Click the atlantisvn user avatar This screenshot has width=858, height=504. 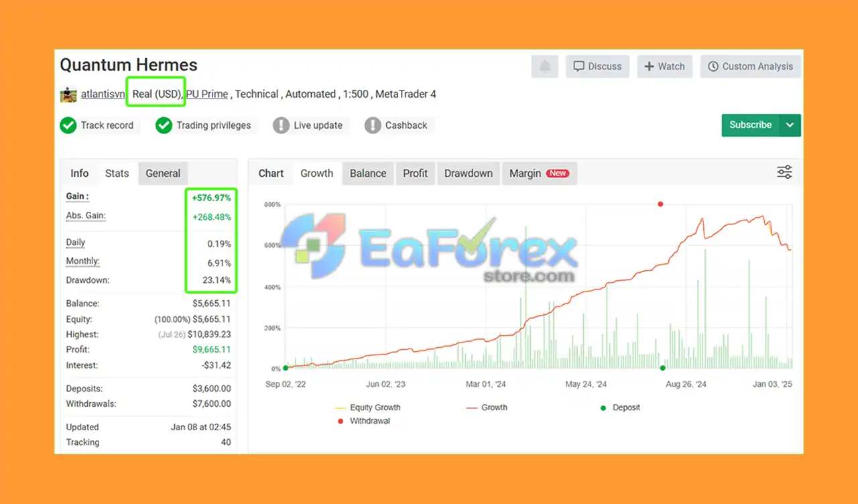pos(68,94)
